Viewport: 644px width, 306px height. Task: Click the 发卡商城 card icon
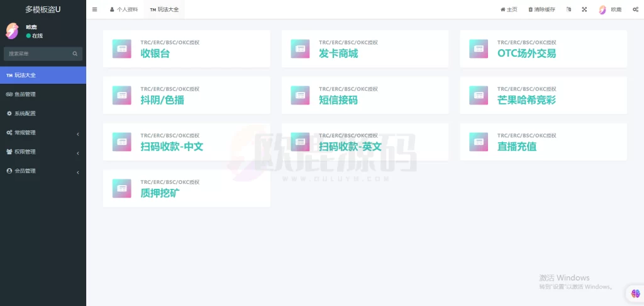(300, 48)
